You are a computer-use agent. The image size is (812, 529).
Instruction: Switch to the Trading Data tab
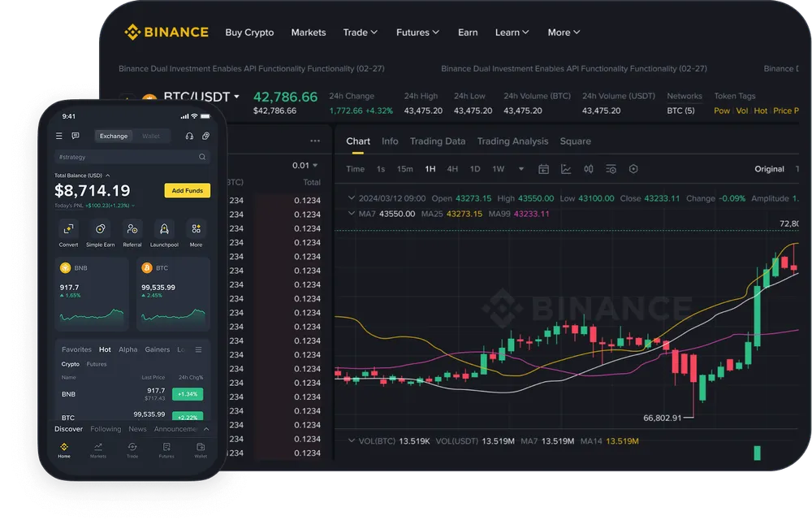[437, 141]
